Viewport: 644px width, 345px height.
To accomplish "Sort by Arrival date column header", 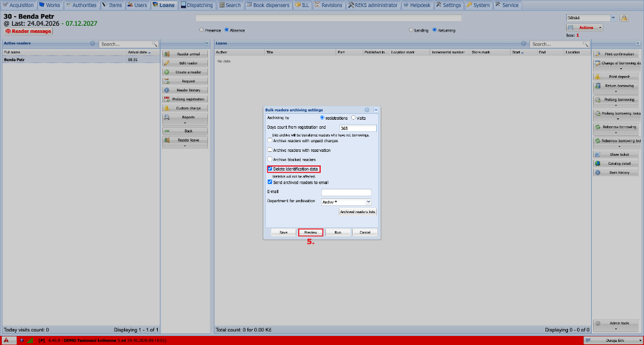I will coord(143,52).
